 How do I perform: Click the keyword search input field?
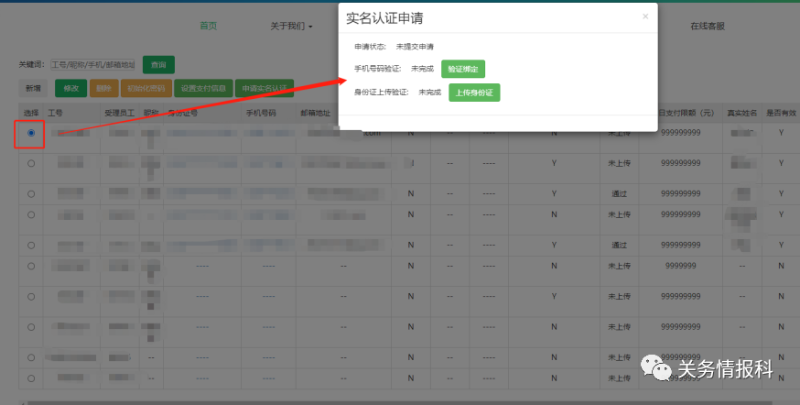click(93, 64)
